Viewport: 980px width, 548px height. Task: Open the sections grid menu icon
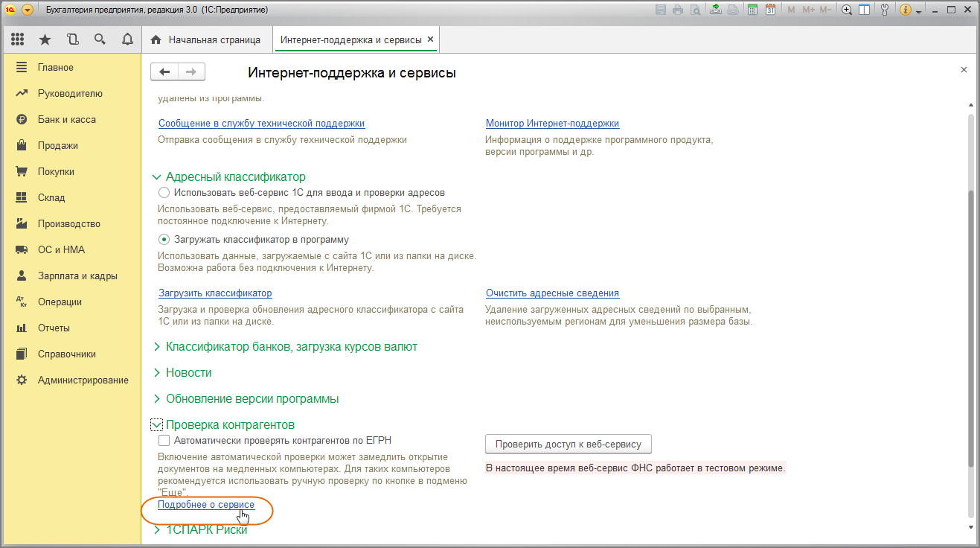pyautogui.click(x=18, y=39)
